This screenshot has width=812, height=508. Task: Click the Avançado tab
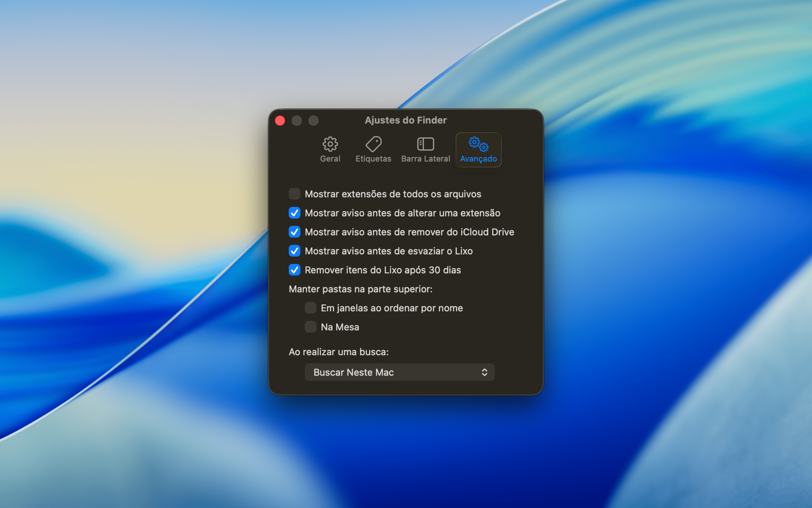tap(478, 150)
